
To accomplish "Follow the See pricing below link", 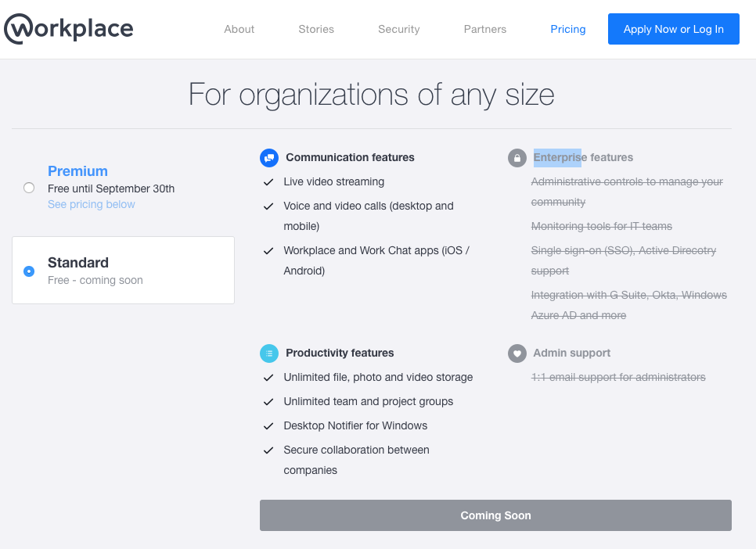I will (91, 204).
